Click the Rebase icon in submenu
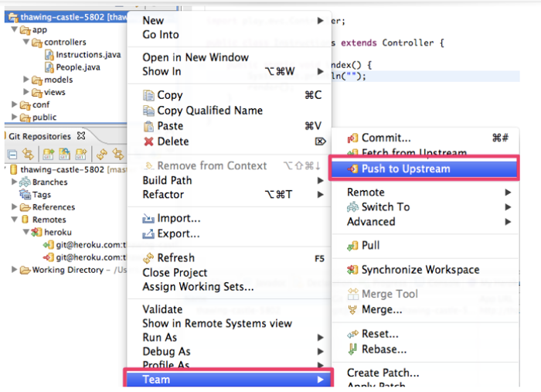Screen dimensions: 541x392 coord(352,349)
